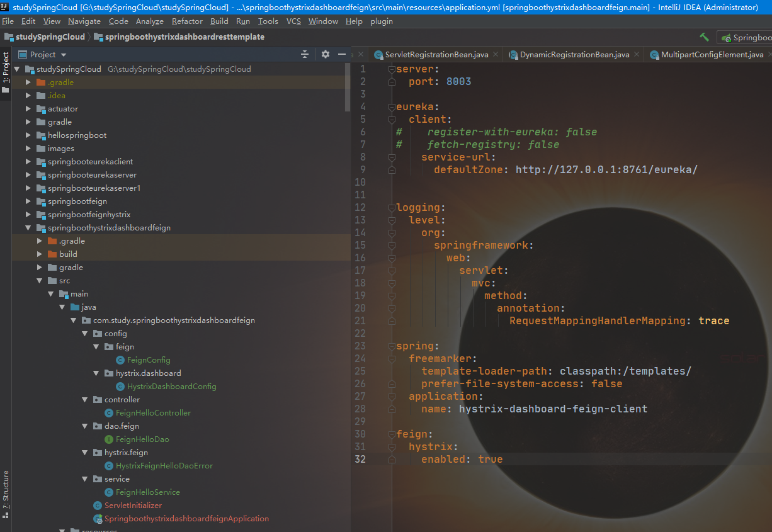Close the ServletRegistrationBean.java tab
772x532 pixels.
[x=495, y=55]
